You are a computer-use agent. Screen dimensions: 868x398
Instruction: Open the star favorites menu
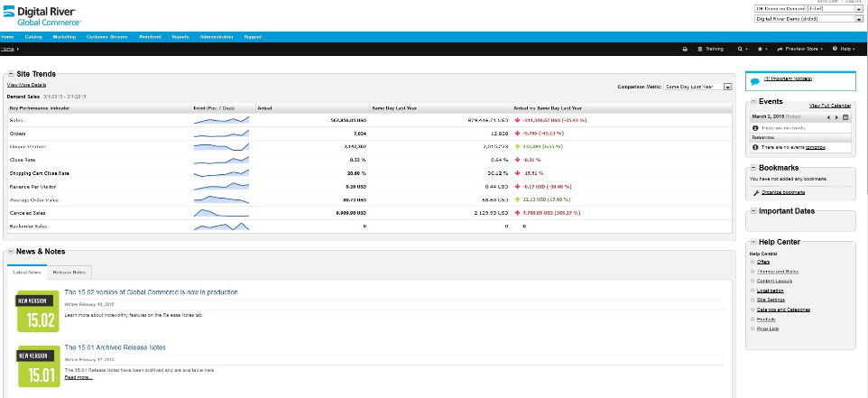(763, 49)
